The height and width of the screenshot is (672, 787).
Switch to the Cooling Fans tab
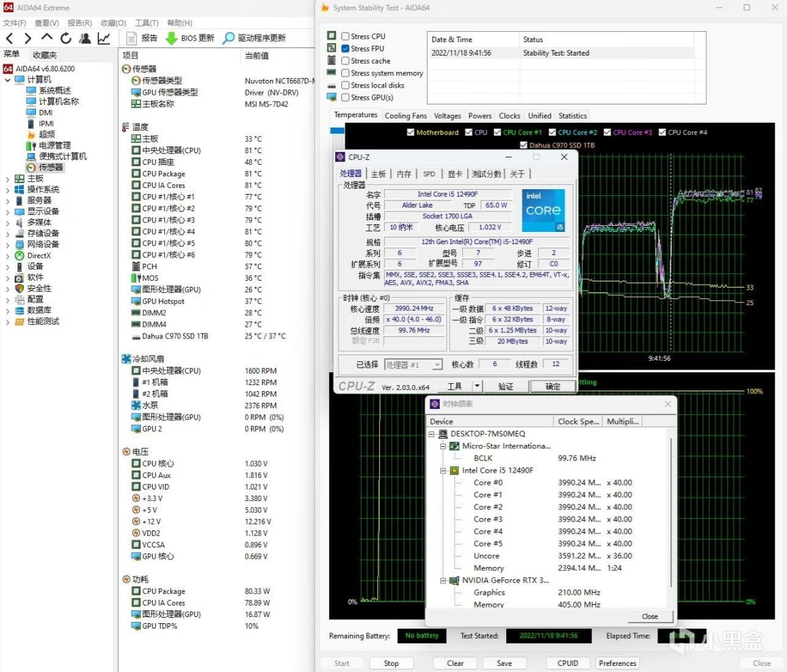click(x=406, y=116)
